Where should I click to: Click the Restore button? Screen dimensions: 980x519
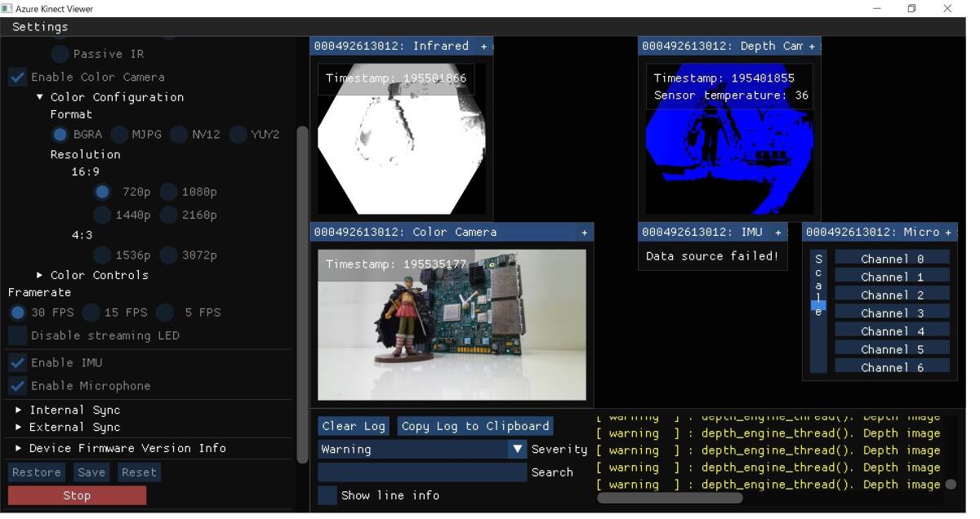click(x=36, y=472)
